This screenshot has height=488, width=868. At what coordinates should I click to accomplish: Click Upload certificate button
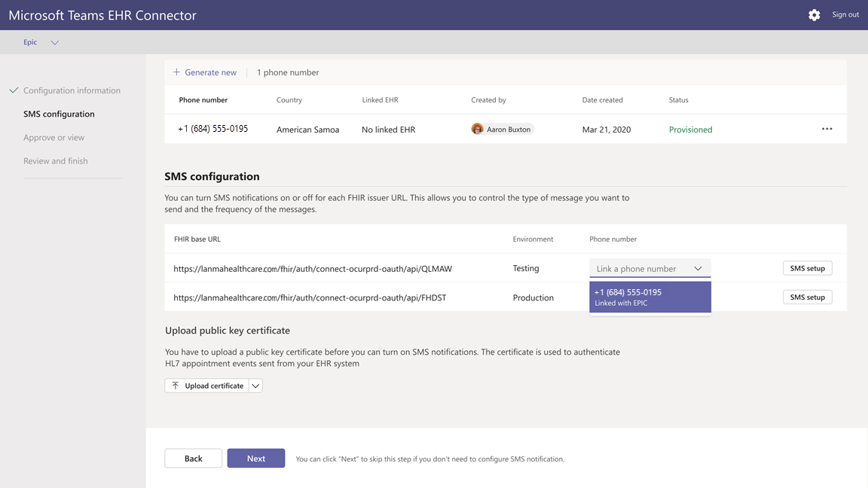tap(206, 386)
